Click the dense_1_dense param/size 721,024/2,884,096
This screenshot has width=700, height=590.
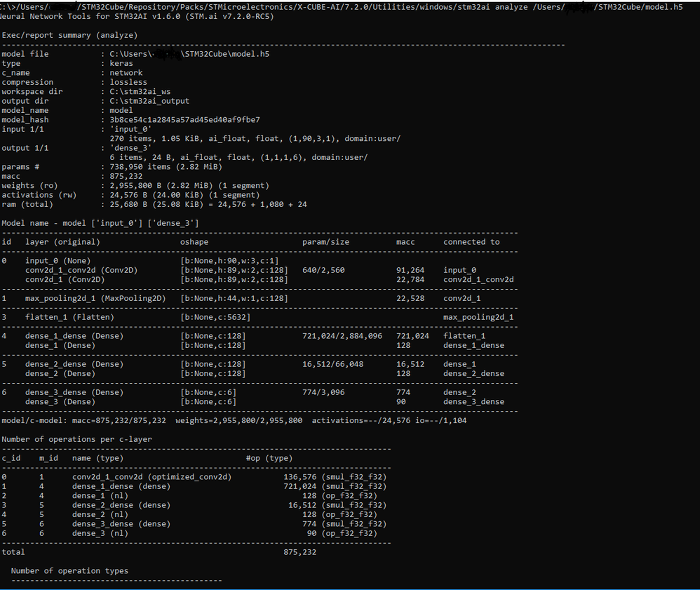click(342, 336)
